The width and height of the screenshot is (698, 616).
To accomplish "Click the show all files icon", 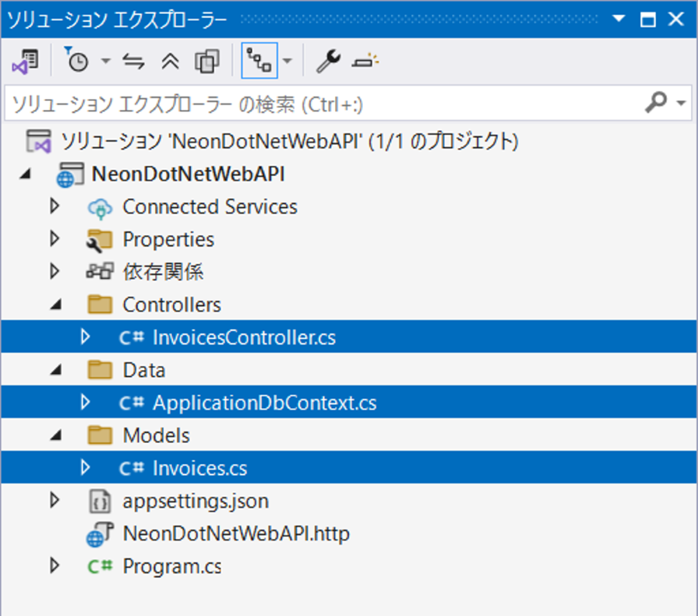I will point(207,62).
